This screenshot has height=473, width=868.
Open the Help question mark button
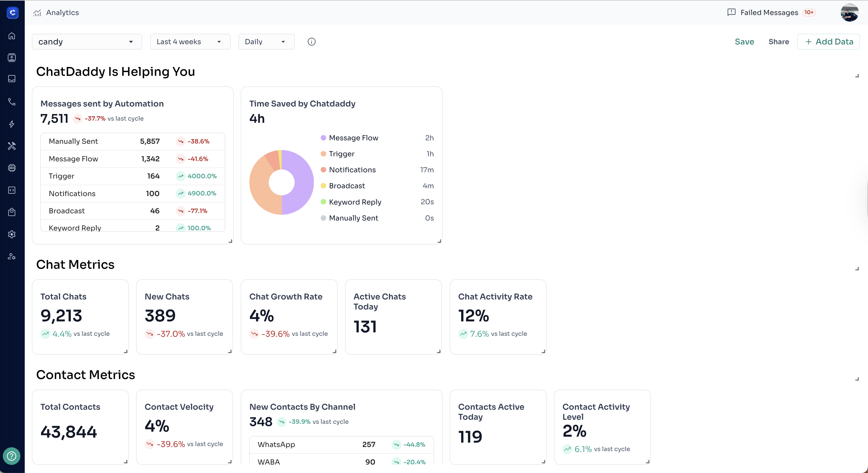(12, 456)
